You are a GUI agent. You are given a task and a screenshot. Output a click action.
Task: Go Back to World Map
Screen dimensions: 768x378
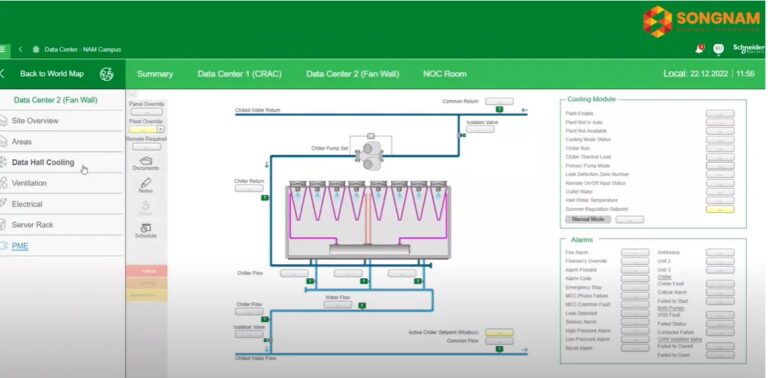pyautogui.click(x=52, y=74)
